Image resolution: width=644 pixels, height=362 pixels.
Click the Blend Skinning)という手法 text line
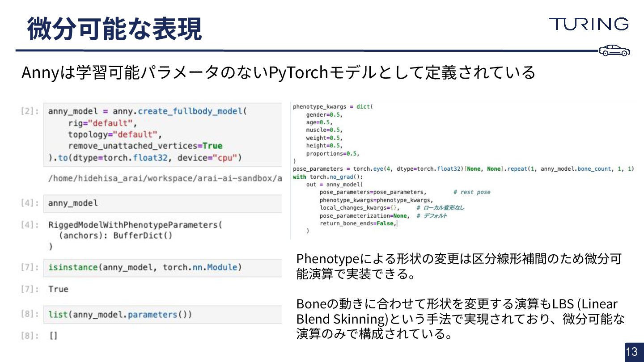[461, 319]
